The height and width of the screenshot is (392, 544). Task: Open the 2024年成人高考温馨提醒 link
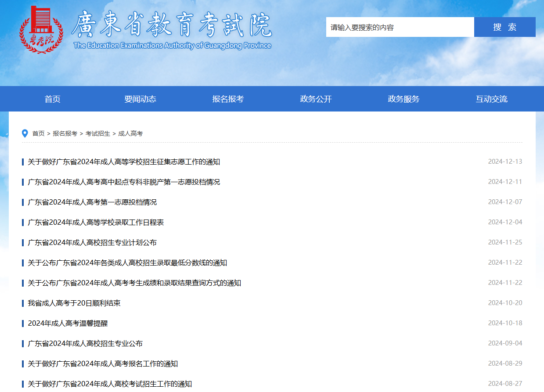(x=68, y=324)
